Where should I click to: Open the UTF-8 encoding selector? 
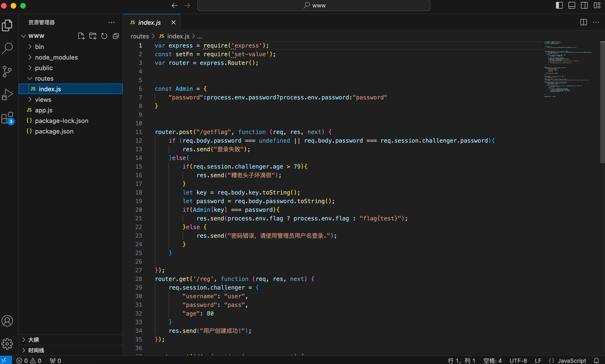tap(518, 360)
